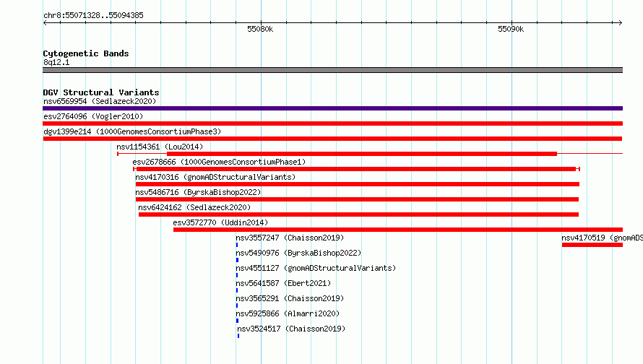
Task: Click the blue marker under nsv5925866
Action: (x=237, y=321)
